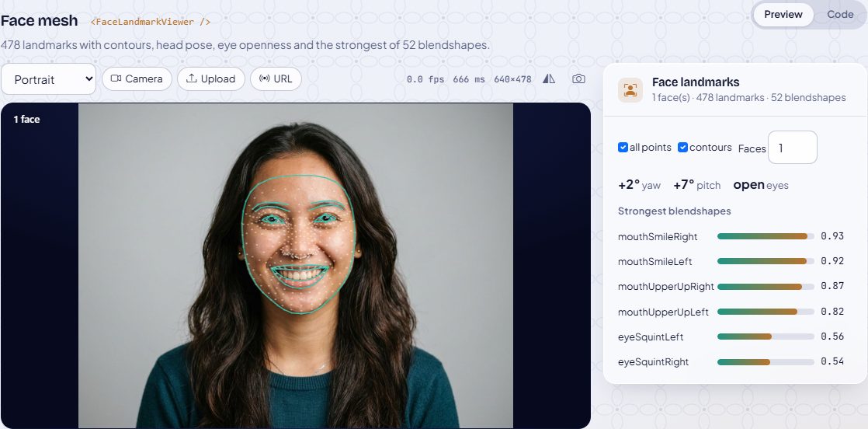
Task: Click the 0.93 blendshape value
Action: point(832,236)
